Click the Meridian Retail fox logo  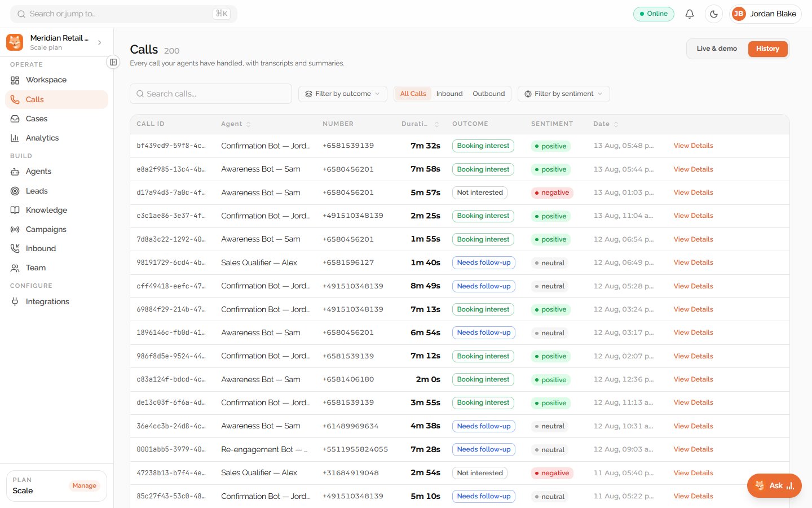15,42
